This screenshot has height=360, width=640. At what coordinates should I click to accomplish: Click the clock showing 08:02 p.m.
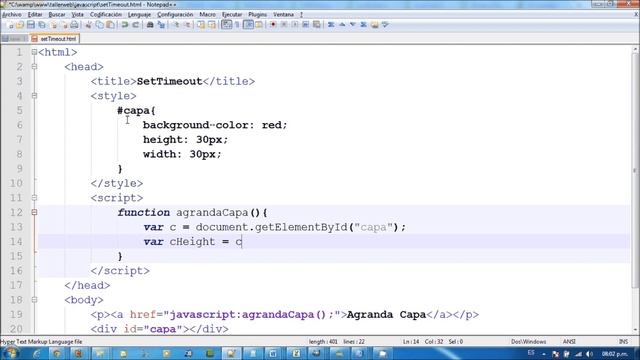[x=614, y=354]
